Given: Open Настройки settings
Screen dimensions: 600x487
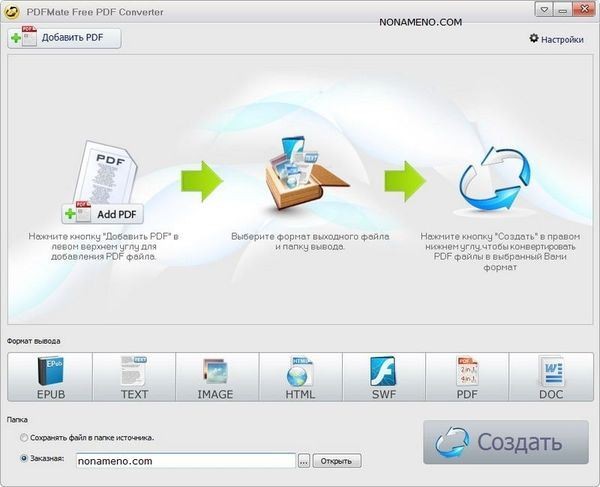Looking at the screenshot, I should [556, 39].
